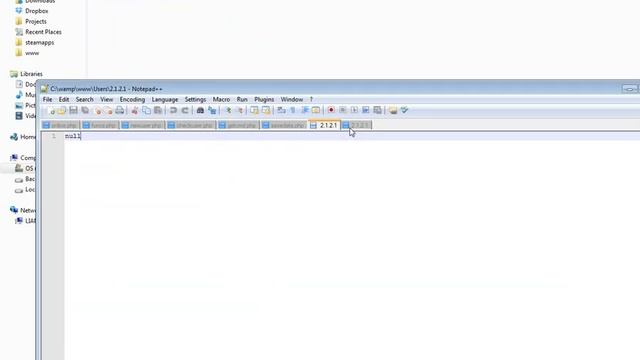Paste clipboard using toolbar Paste icon
This screenshot has width=640, height=360.
click(158, 110)
